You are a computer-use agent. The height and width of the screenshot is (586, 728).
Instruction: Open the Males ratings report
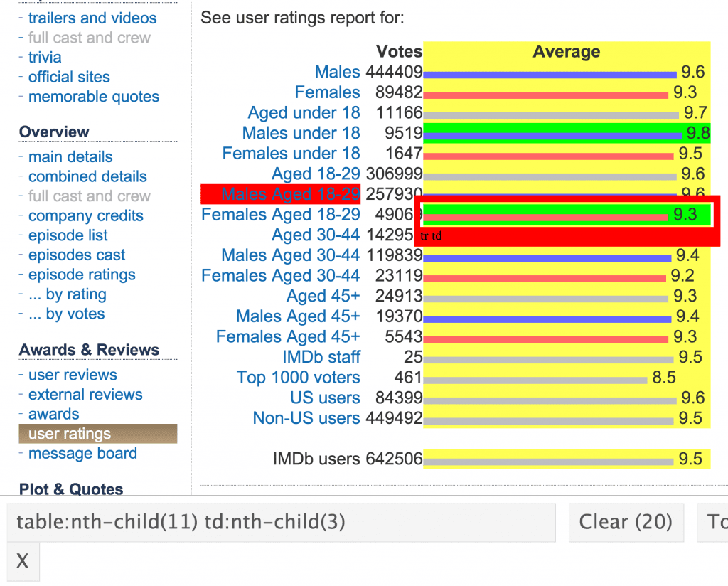tap(337, 72)
